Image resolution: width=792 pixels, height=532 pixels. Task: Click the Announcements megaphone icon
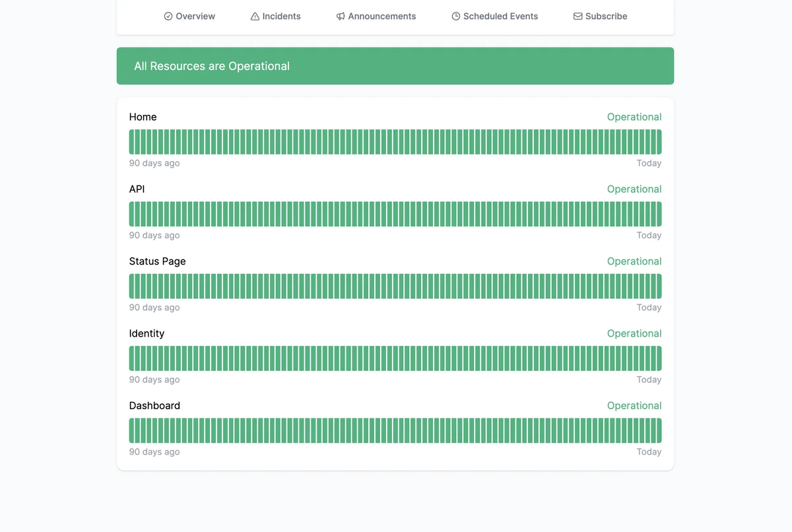pos(341,17)
